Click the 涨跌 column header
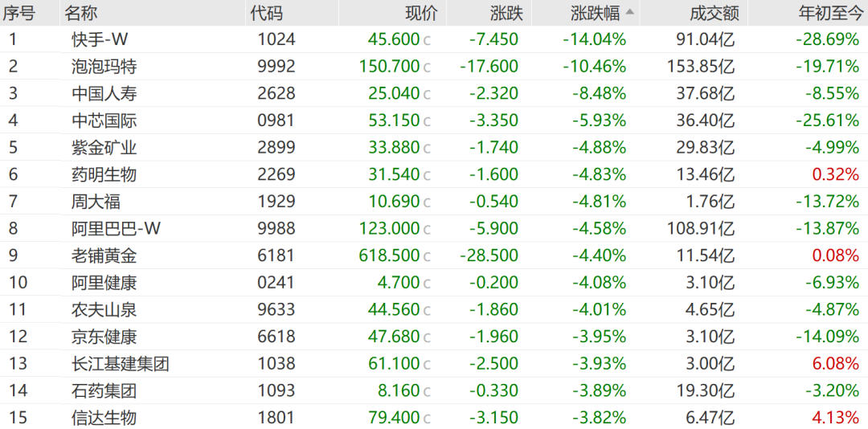868x429 pixels. 506,13
